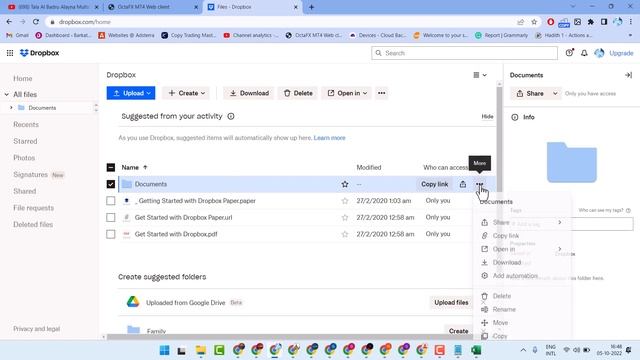Star the Getting Started with Dropbox Paper.paper file
Image resolution: width=640 pixels, height=360 pixels.
coord(345,201)
